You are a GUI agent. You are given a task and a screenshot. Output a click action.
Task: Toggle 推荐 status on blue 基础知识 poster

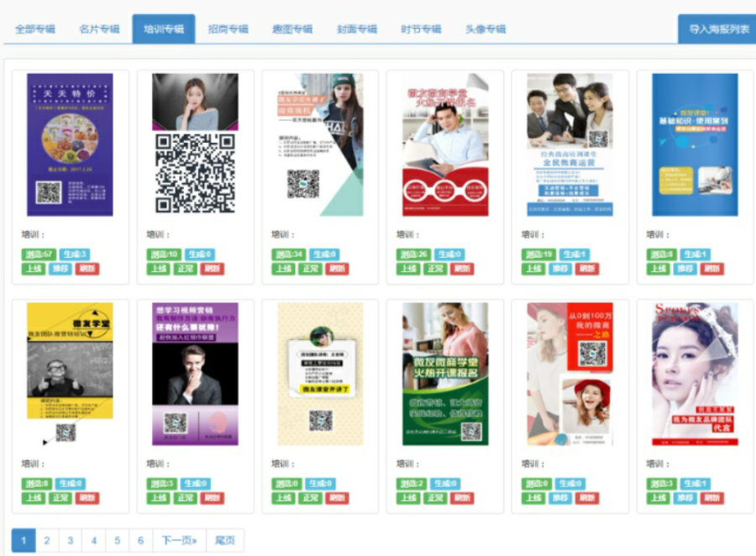[685, 269]
